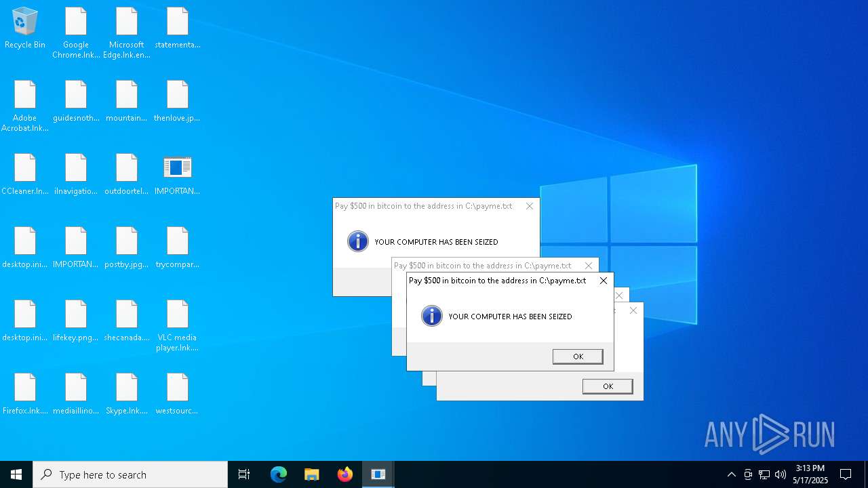The height and width of the screenshot is (488, 868).
Task: Open the Recycle Bin desktop icon
Action: 25,28
